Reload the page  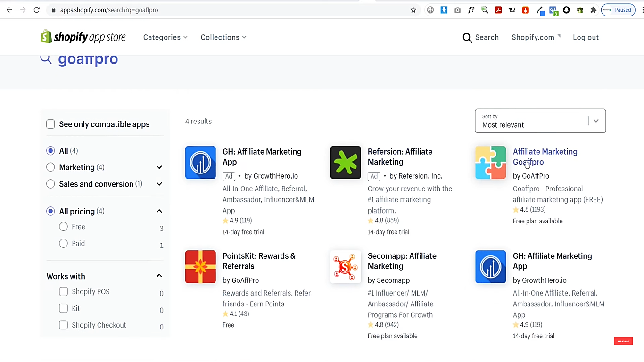[37, 10]
